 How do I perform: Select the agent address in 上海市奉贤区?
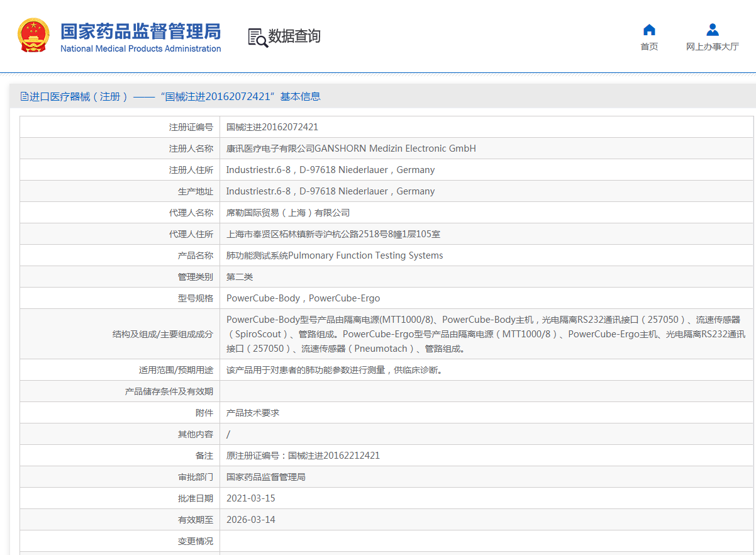point(333,234)
